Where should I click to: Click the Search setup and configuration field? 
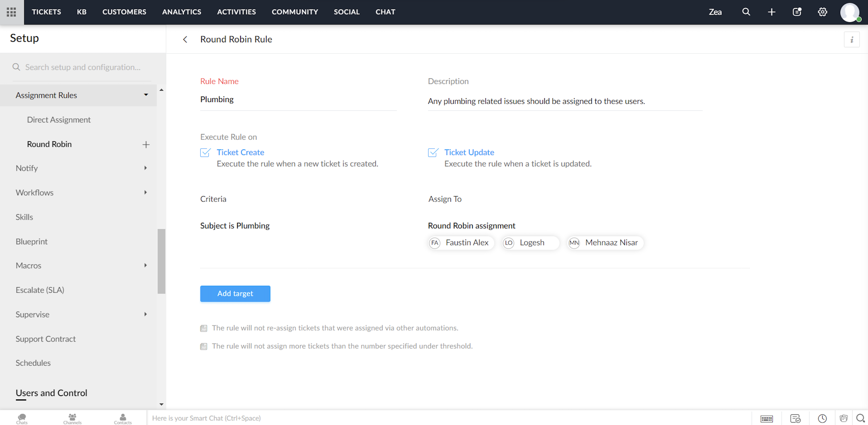click(83, 67)
